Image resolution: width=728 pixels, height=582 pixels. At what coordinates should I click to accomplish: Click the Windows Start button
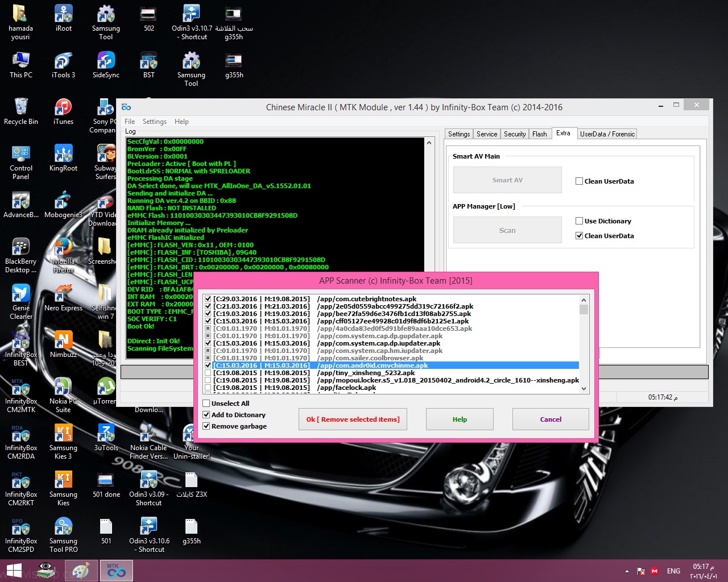click(x=14, y=571)
